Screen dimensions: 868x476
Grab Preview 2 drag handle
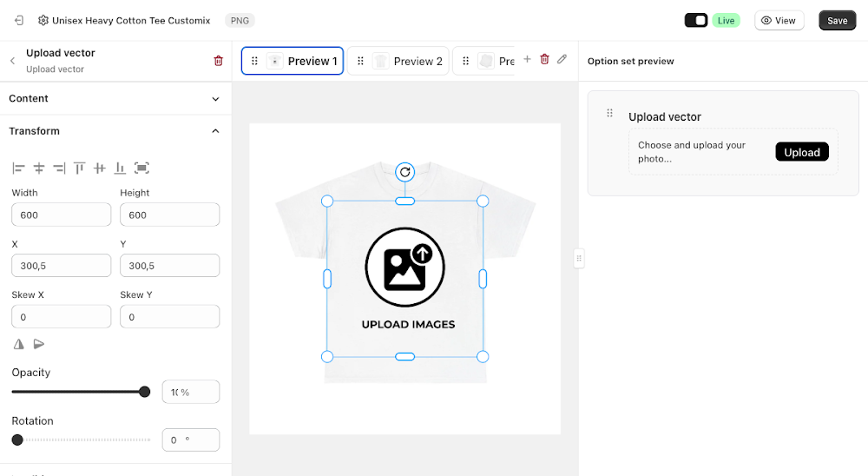[x=360, y=61]
